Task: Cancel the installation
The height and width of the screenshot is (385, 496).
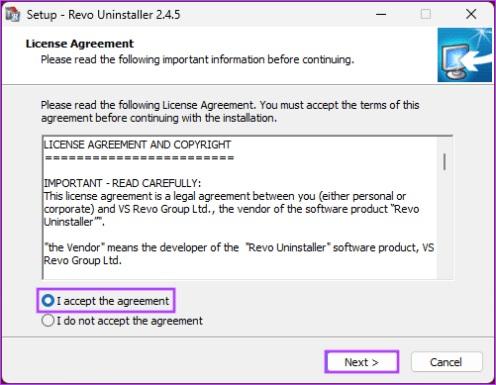Action: [446, 362]
